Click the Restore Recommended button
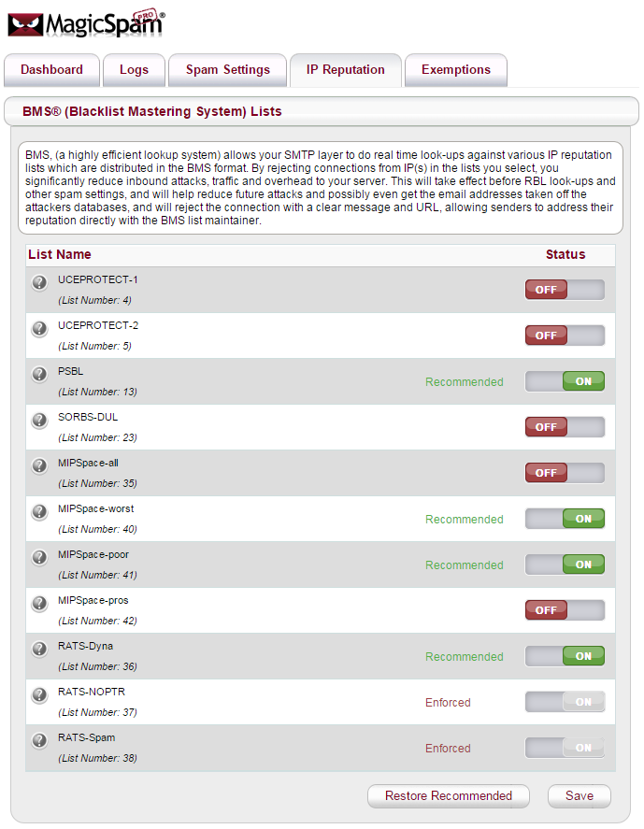This screenshot has height=829, width=644. pos(449,796)
